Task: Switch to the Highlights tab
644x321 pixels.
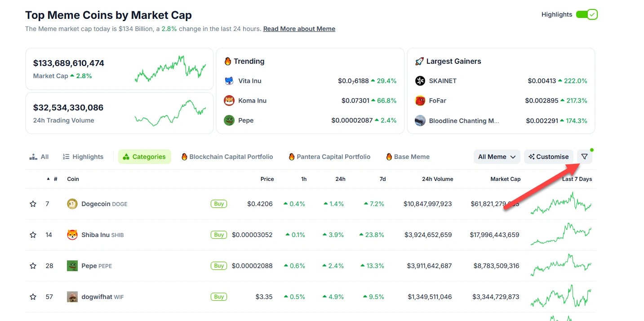Action: tap(83, 157)
